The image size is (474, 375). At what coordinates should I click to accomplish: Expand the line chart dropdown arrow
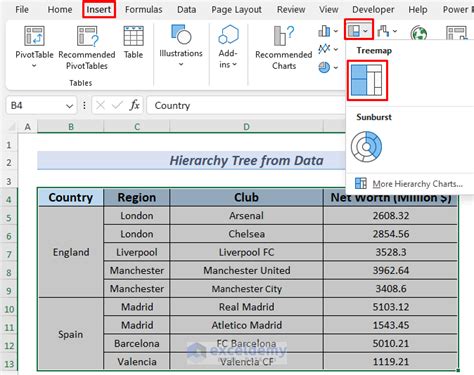click(x=336, y=50)
